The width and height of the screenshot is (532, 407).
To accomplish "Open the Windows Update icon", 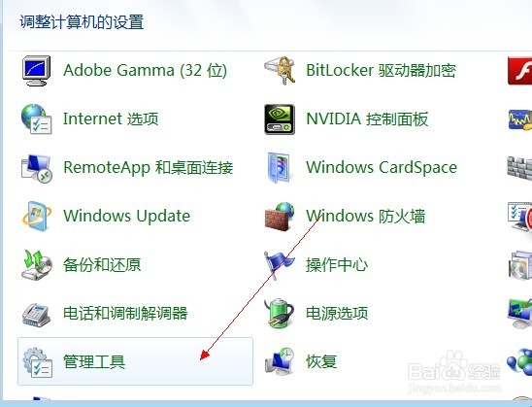I will pyautogui.click(x=37, y=217).
